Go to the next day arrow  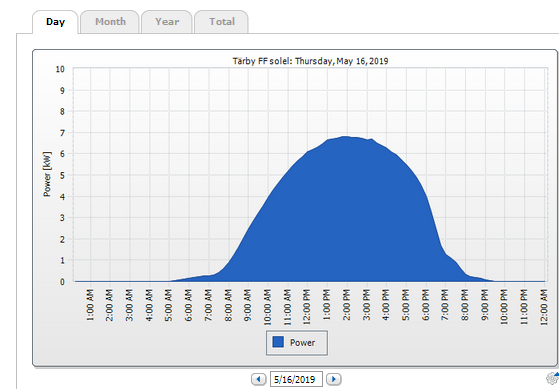(x=334, y=379)
